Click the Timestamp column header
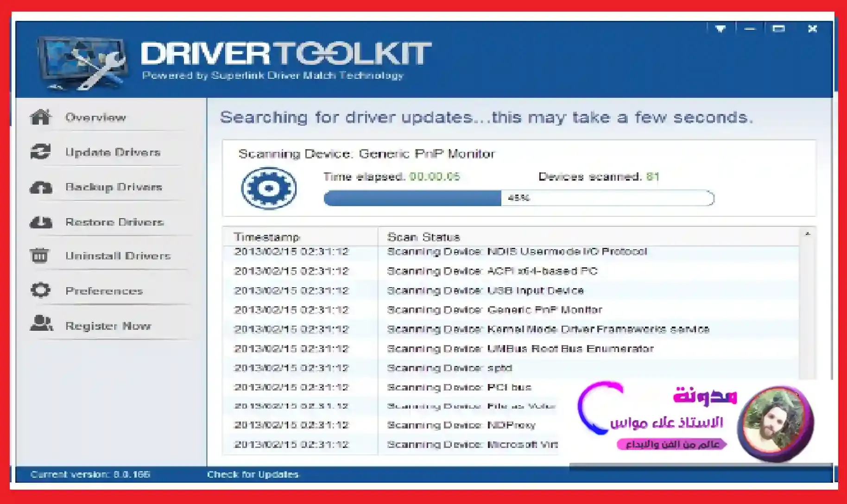The image size is (847, 504). (x=300, y=237)
